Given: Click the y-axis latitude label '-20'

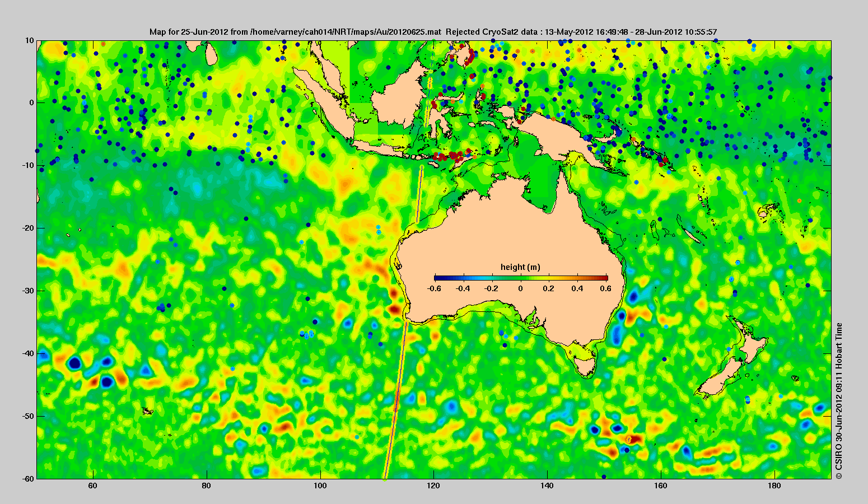Looking at the screenshot, I should coord(28,228).
